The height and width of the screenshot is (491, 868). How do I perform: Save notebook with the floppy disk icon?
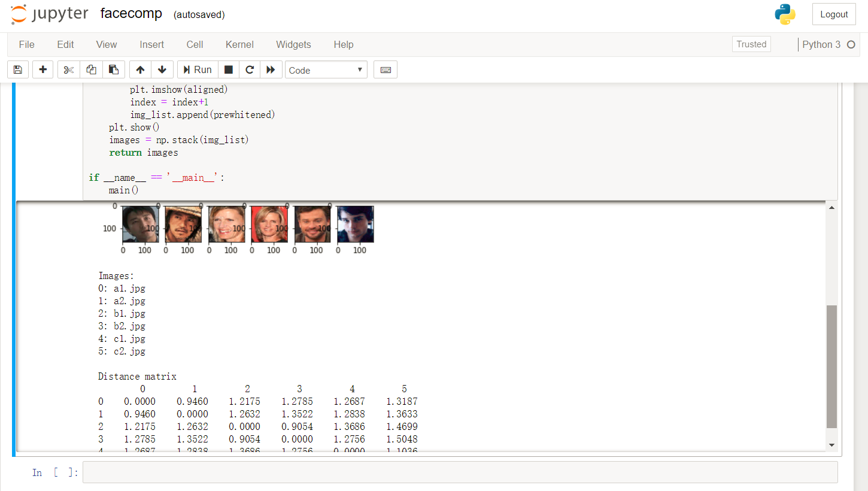[x=17, y=70]
